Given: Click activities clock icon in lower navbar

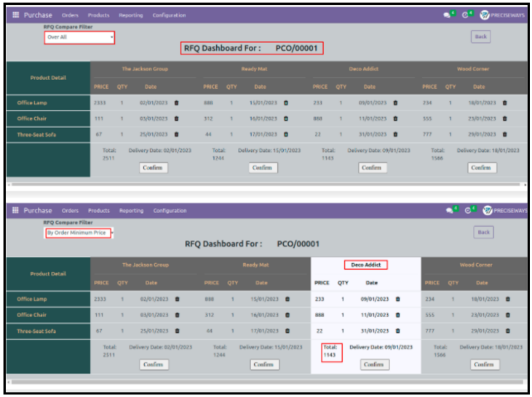Looking at the screenshot, I should click(x=467, y=211).
